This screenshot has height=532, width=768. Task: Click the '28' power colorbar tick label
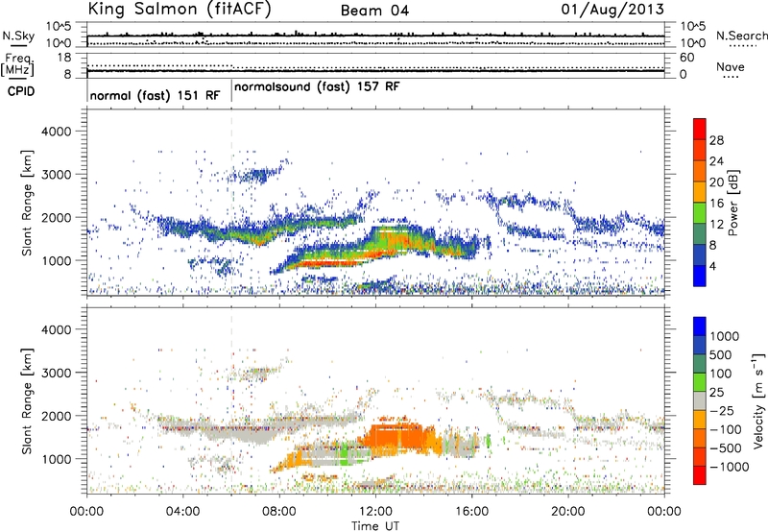pos(716,140)
